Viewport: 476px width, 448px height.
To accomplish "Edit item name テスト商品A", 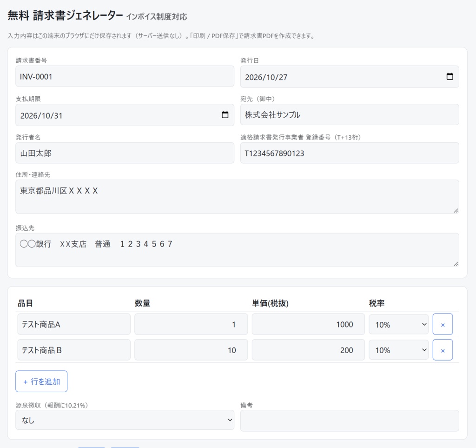I will click(x=74, y=324).
